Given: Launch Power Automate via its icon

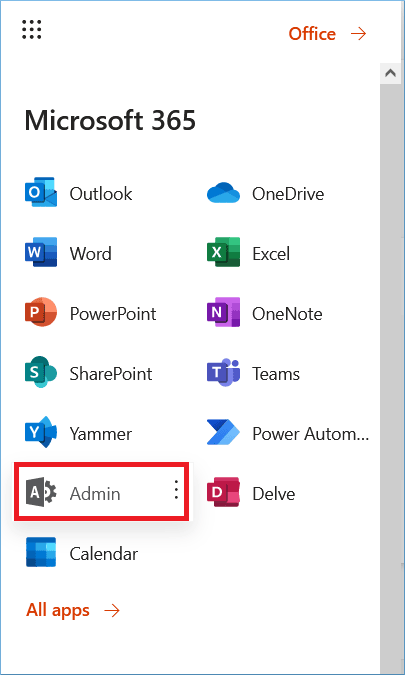Looking at the screenshot, I should 223,432.
